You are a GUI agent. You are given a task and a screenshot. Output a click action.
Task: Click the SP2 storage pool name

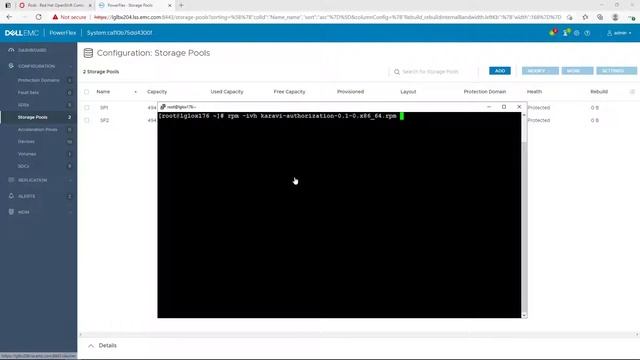click(104, 120)
